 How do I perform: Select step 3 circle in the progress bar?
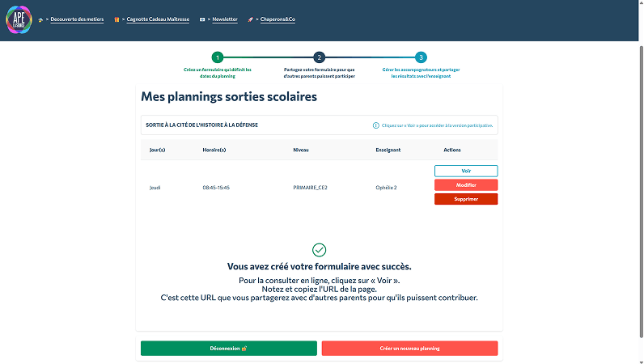click(x=421, y=57)
